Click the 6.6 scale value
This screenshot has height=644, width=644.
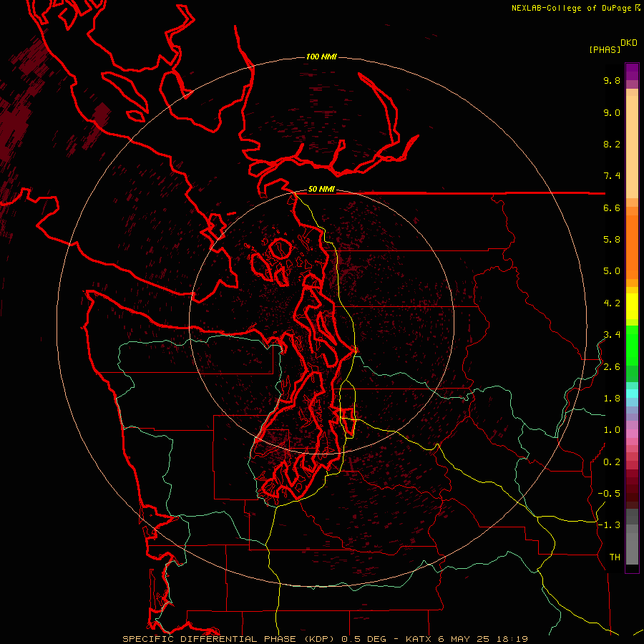tap(612, 208)
